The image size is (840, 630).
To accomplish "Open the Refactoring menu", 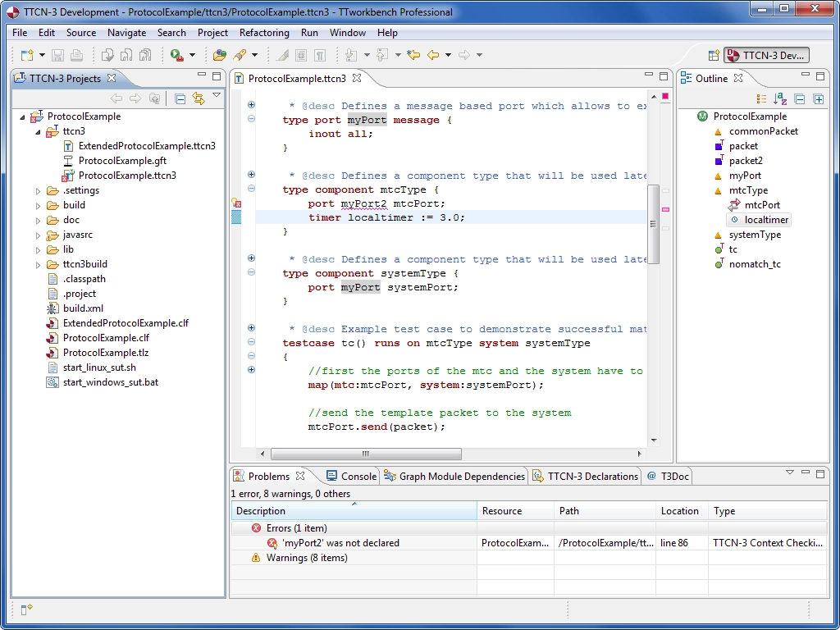I will pyautogui.click(x=263, y=33).
